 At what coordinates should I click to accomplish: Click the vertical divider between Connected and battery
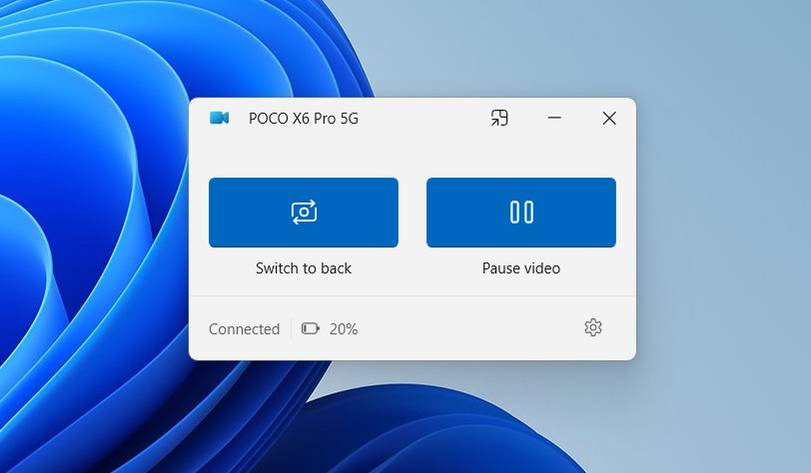pos(291,329)
